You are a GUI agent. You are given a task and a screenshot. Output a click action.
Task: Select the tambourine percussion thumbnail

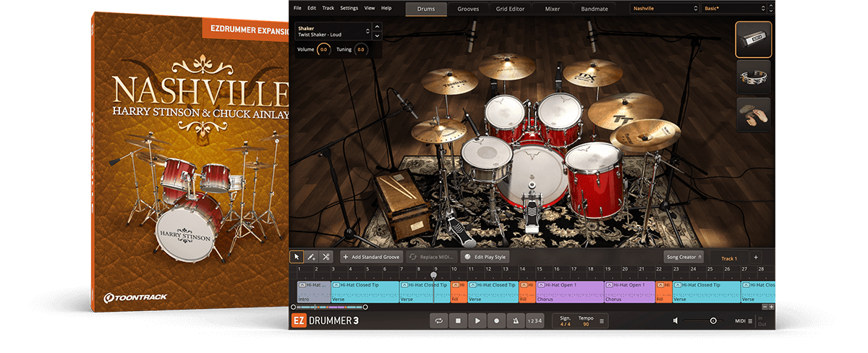(753, 77)
